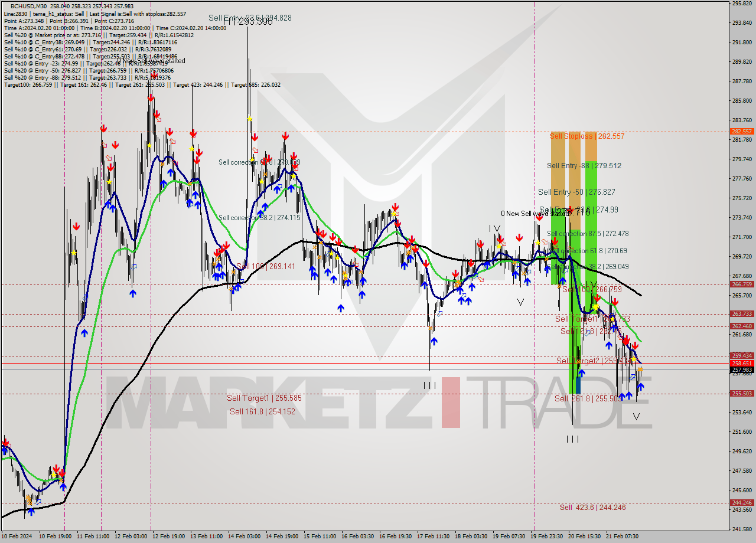Screen dimensions: 756x543
Task: Click the red 244.246 price axis tag
Action: pos(742,503)
